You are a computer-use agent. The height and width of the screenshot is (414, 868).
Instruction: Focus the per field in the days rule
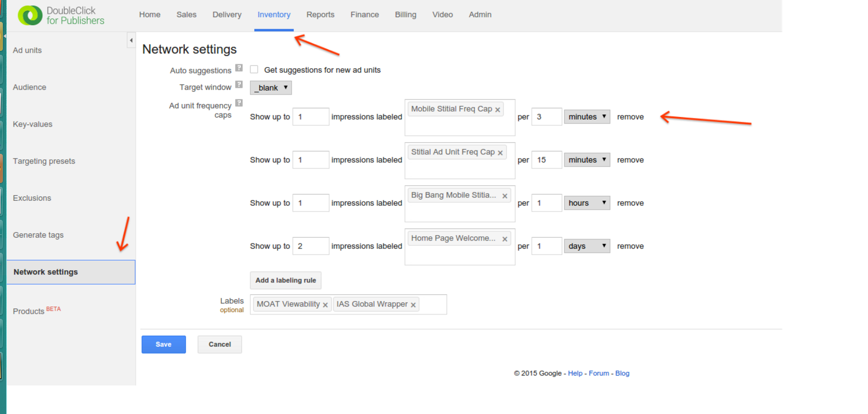(x=547, y=246)
